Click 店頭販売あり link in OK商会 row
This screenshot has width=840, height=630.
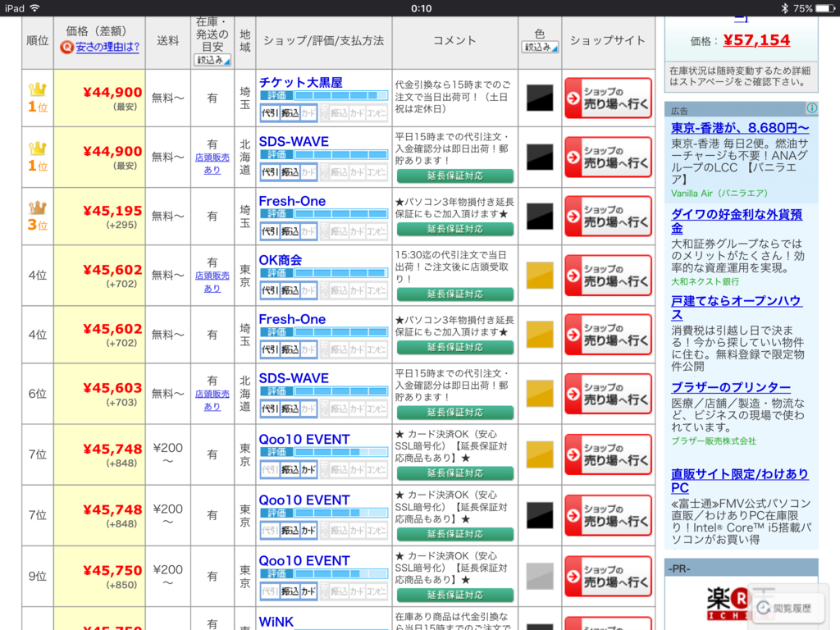tap(212, 282)
